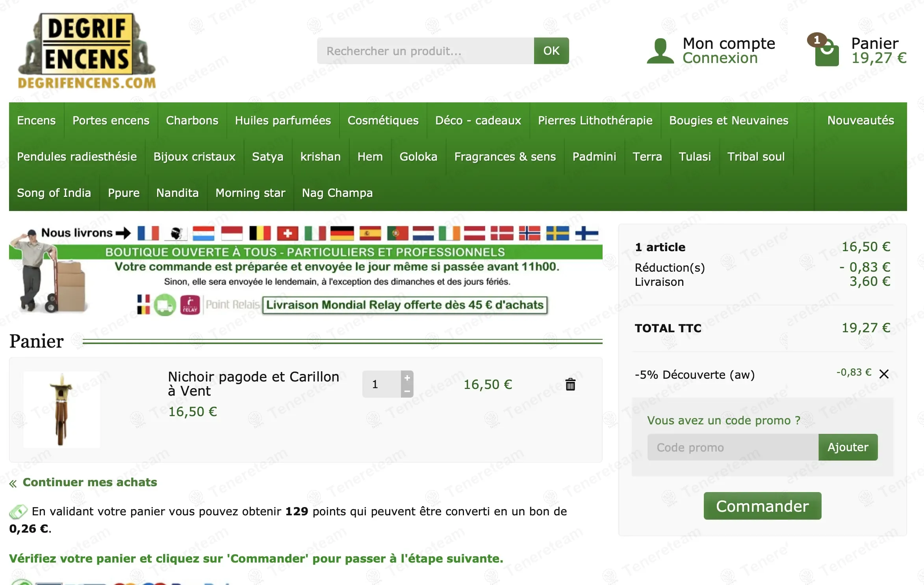
Task: Select the Goloka brand menu
Action: (x=418, y=157)
